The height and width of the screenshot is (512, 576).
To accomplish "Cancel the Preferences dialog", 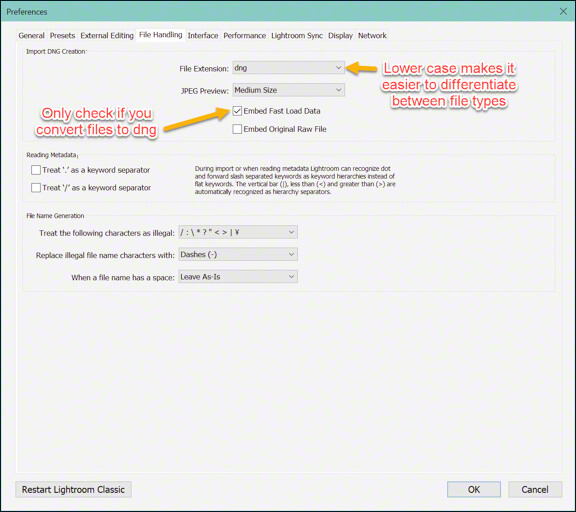I will (x=535, y=490).
